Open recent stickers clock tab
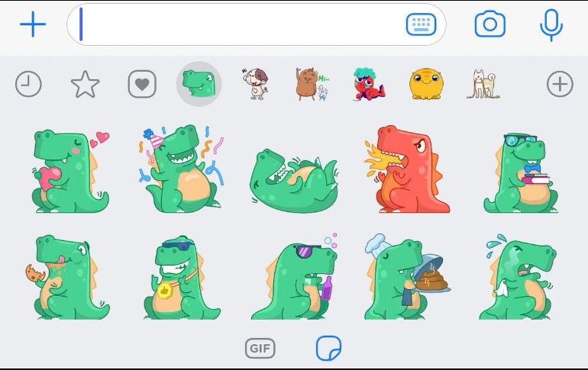Image resolution: width=588 pixels, height=370 pixels. [28, 84]
